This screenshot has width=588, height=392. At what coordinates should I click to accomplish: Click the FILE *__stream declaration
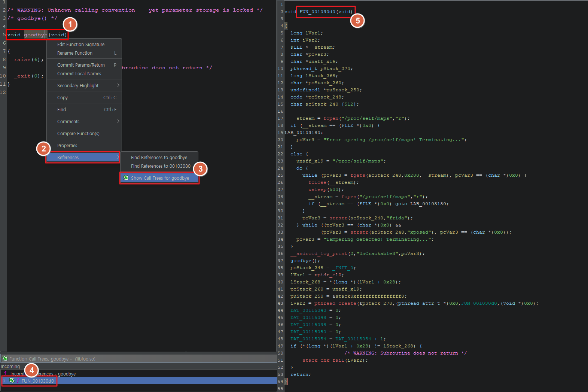[313, 47]
